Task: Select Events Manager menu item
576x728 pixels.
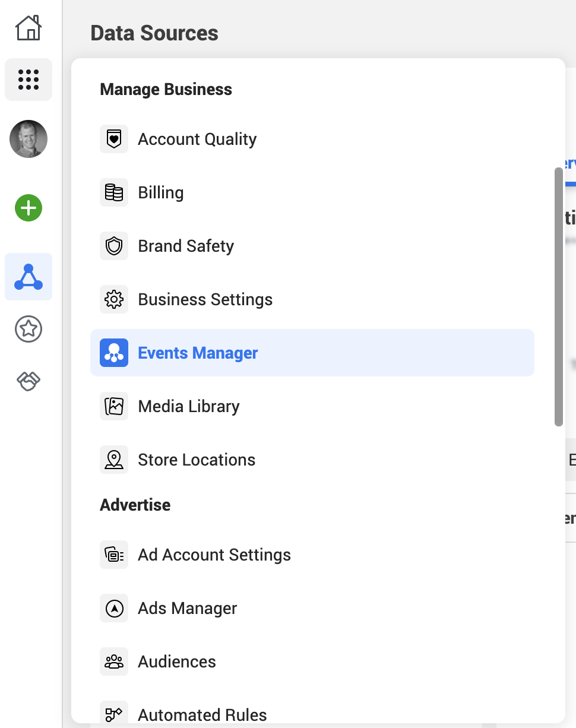Action: pos(312,353)
